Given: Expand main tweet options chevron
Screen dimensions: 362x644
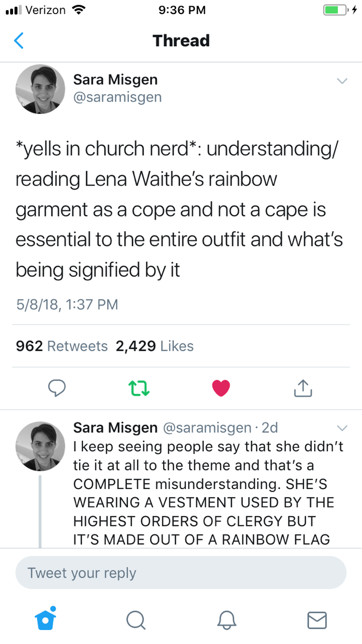Looking at the screenshot, I should click(342, 81).
